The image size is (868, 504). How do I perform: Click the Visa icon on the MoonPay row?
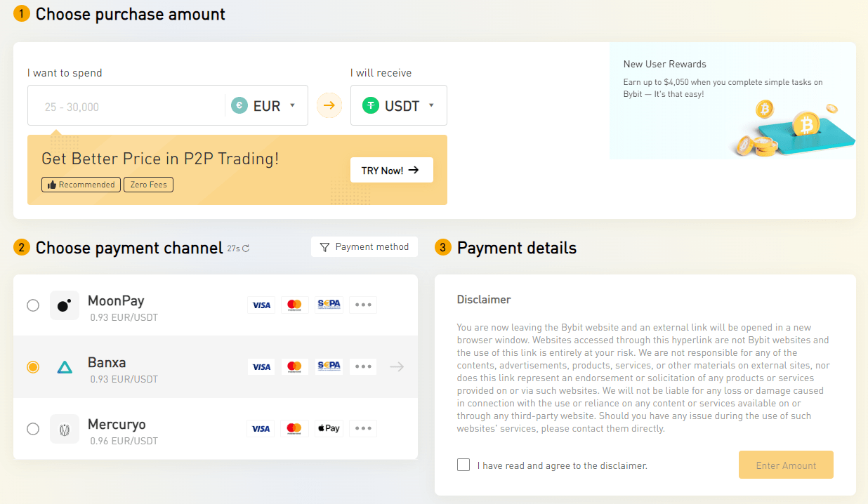[261, 304]
